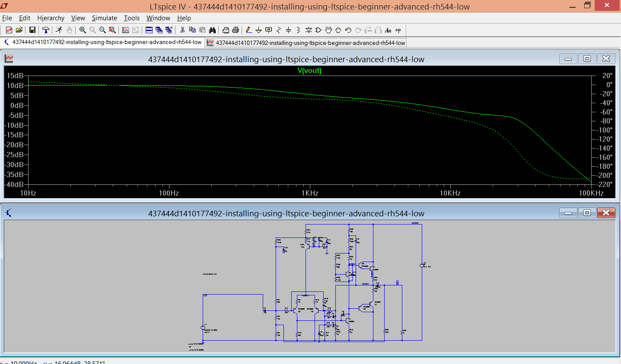Open the View menu
Viewport: 621px width, 364px height.
tap(78, 18)
